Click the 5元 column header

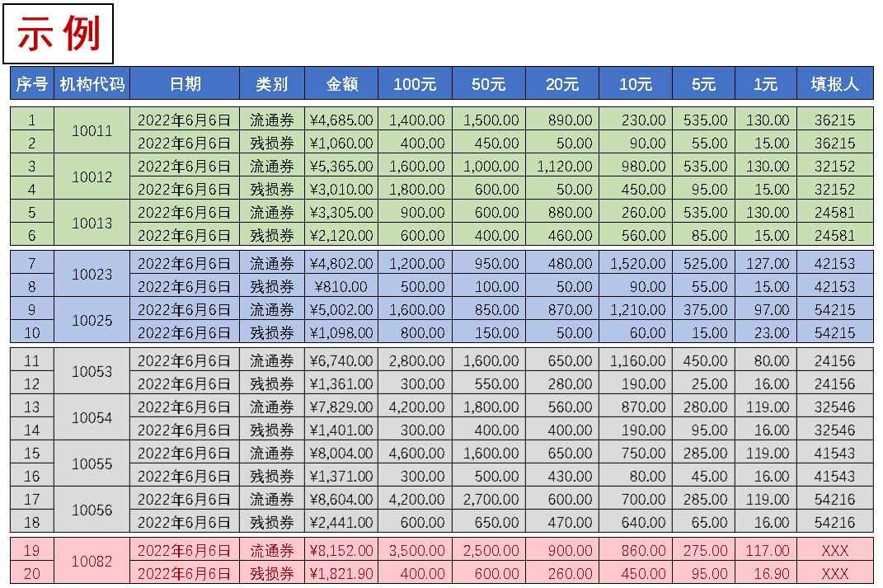click(704, 83)
